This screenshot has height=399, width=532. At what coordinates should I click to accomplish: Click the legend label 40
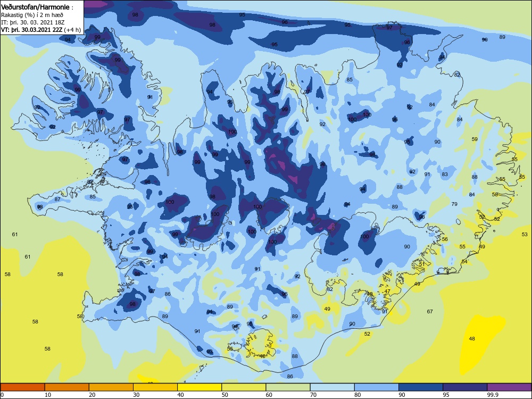click(x=180, y=395)
